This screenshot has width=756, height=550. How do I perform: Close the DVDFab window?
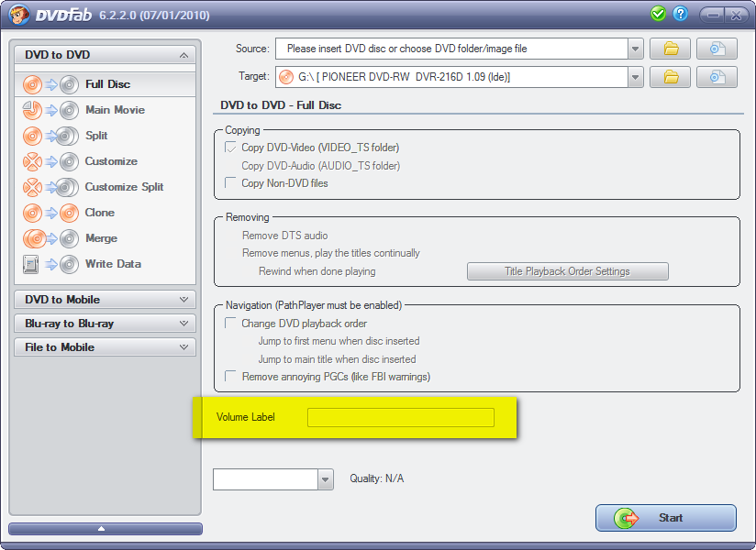click(x=736, y=15)
